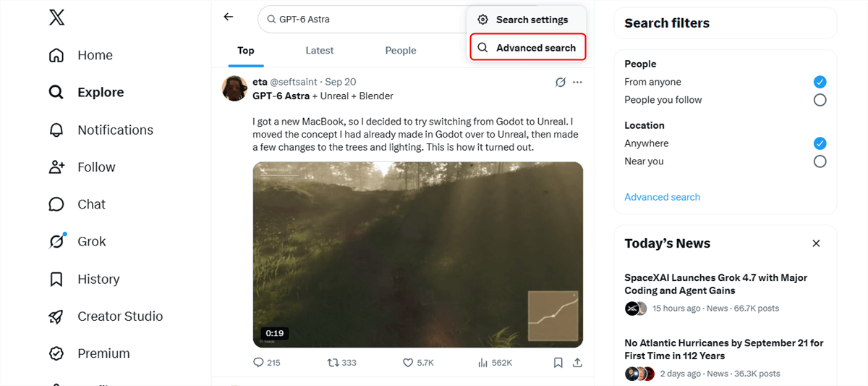
Task: Select Anywhere location radio option
Action: [x=820, y=143]
